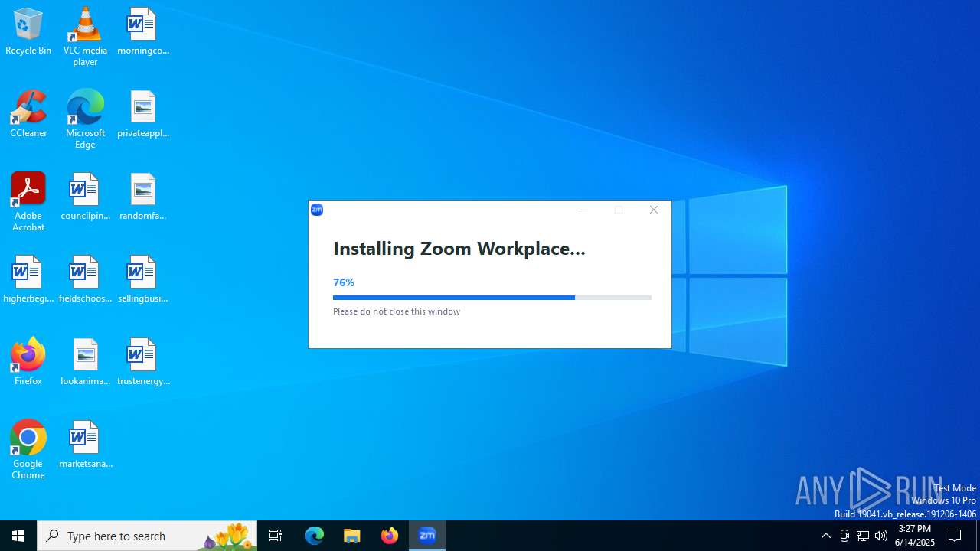Click the 76% progress text
This screenshot has height=551, width=980.
click(344, 282)
